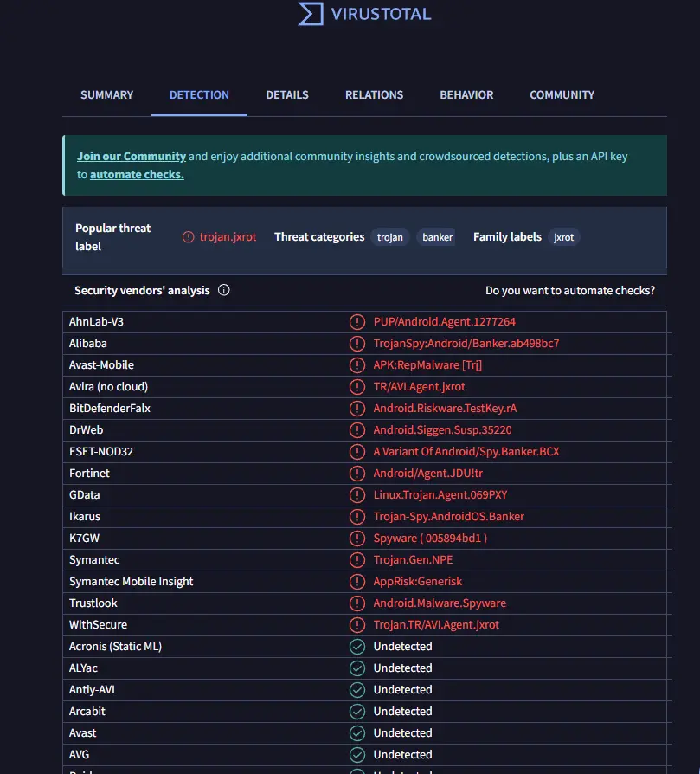Image resolution: width=700 pixels, height=774 pixels.
Task: Click the green check icon in AVG row
Action: pyautogui.click(x=357, y=755)
